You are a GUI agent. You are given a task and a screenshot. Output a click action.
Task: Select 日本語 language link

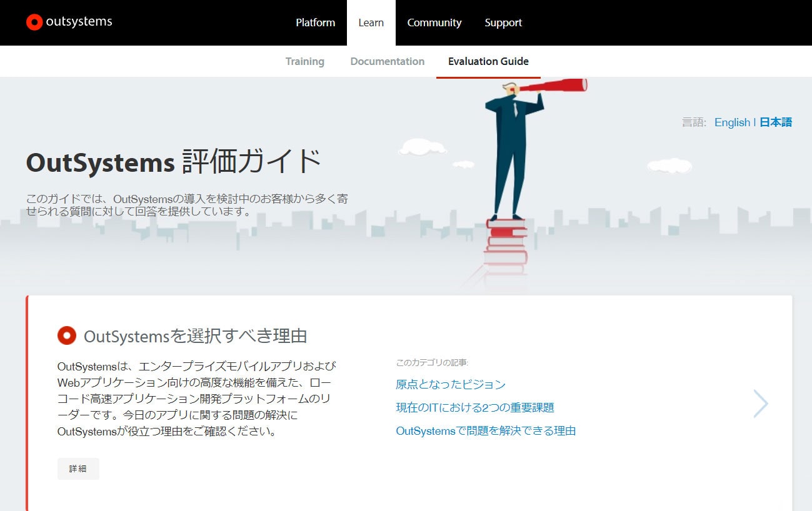coord(776,122)
